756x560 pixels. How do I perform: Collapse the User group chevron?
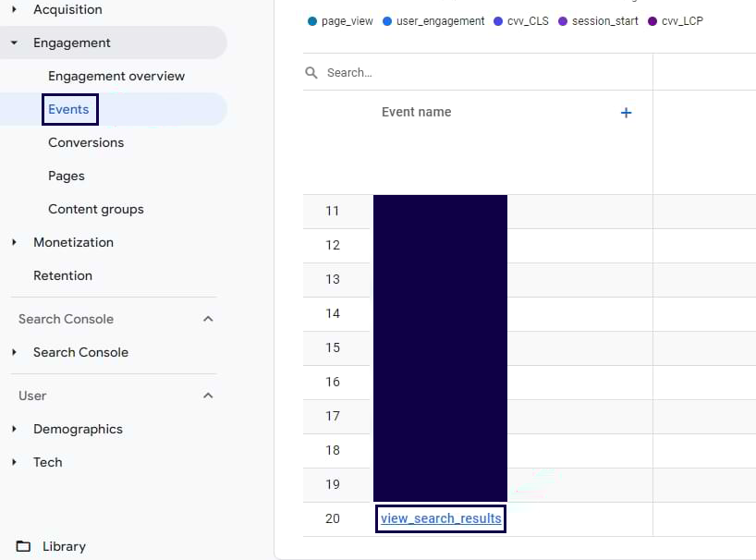pyautogui.click(x=208, y=396)
